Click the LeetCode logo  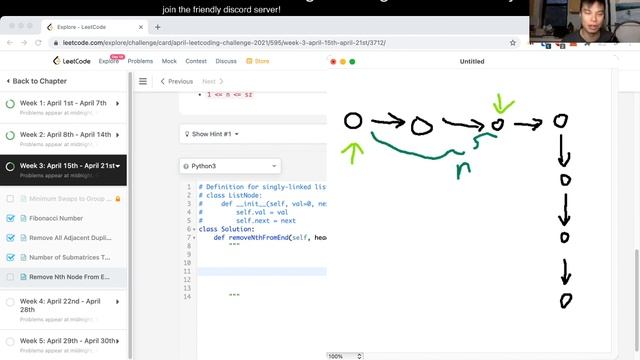(71, 61)
